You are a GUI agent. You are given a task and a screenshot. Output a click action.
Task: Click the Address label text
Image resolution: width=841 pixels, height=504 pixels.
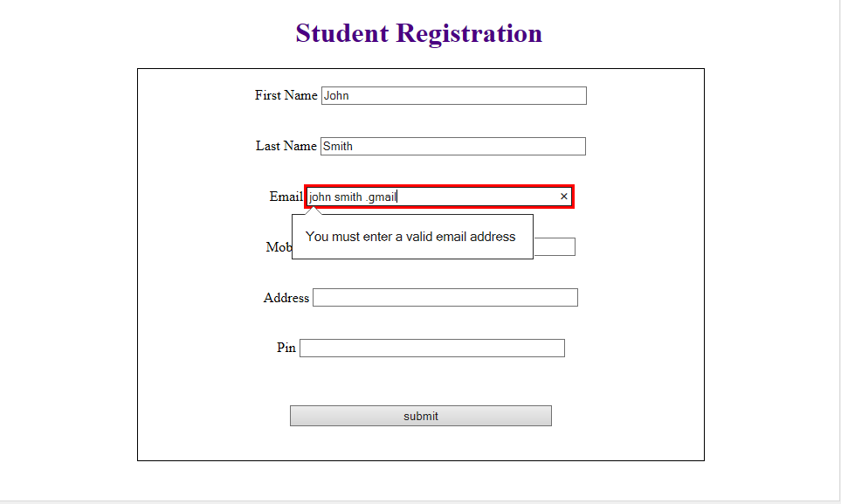point(286,298)
